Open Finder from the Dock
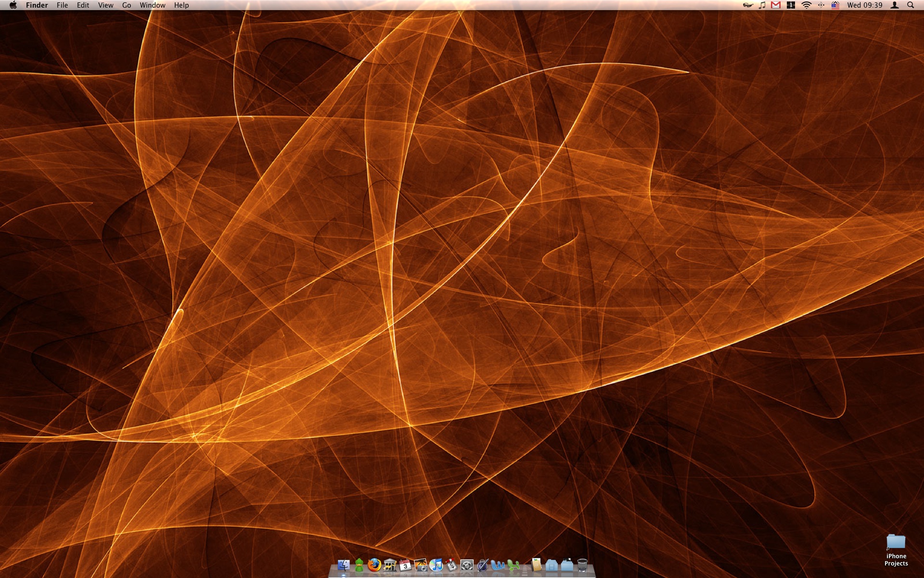Viewport: 924px width, 578px height. pyautogui.click(x=344, y=565)
